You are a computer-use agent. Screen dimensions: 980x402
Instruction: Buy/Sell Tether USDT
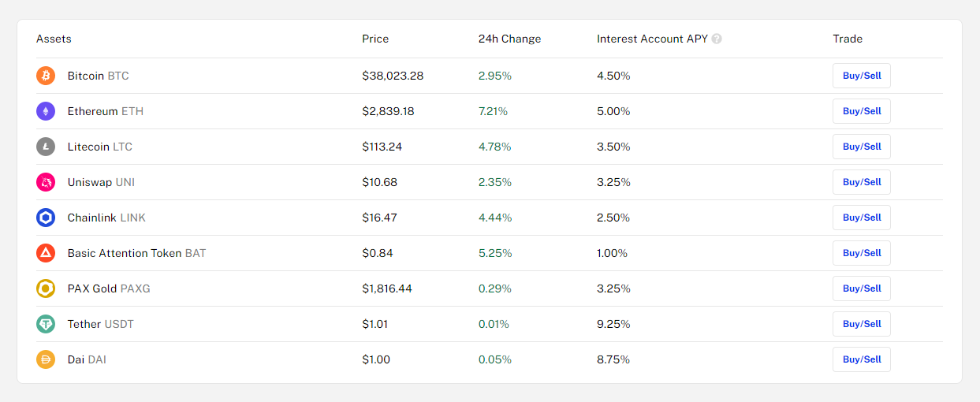pyautogui.click(x=862, y=324)
